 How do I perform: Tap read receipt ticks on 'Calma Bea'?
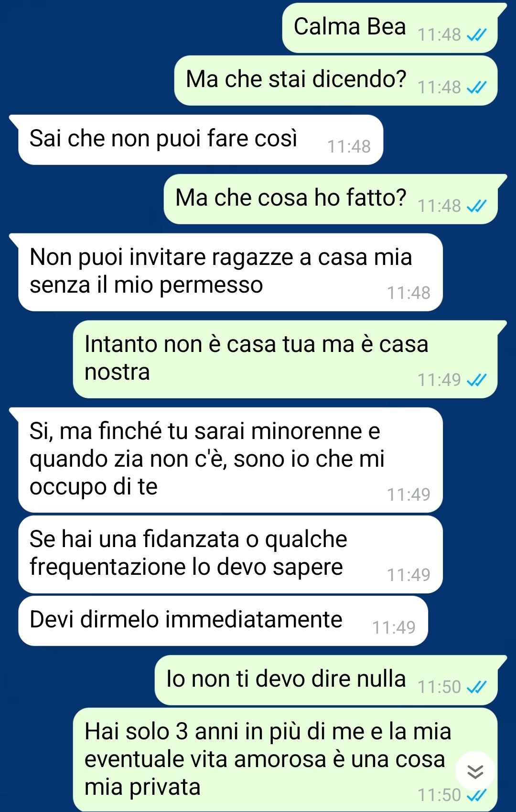pyautogui.click(x=476, y=35)
